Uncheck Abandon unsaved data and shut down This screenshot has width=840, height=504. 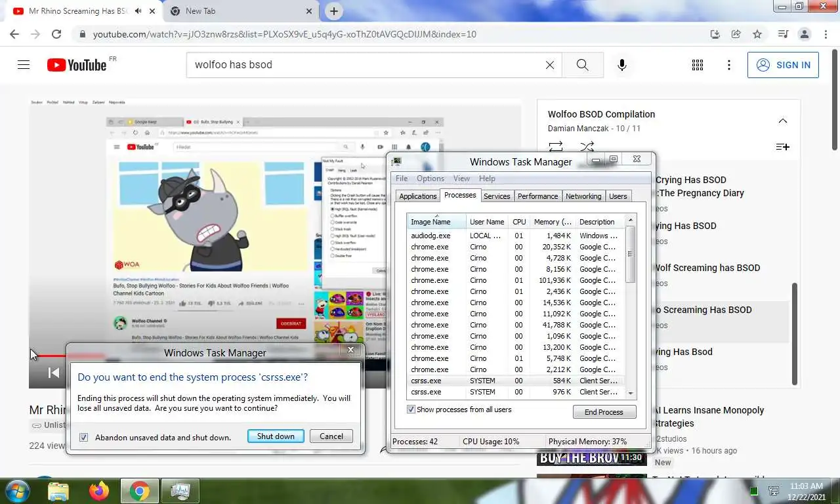pos(83,437)
